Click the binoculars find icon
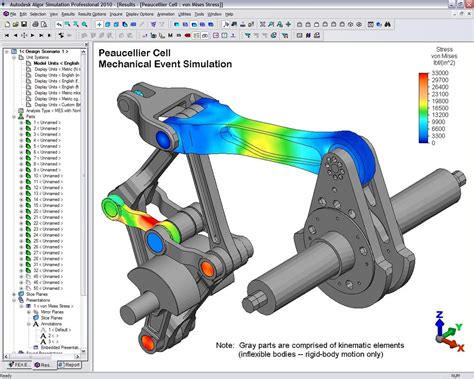474x379 pixels. click(x=387, y=24)
